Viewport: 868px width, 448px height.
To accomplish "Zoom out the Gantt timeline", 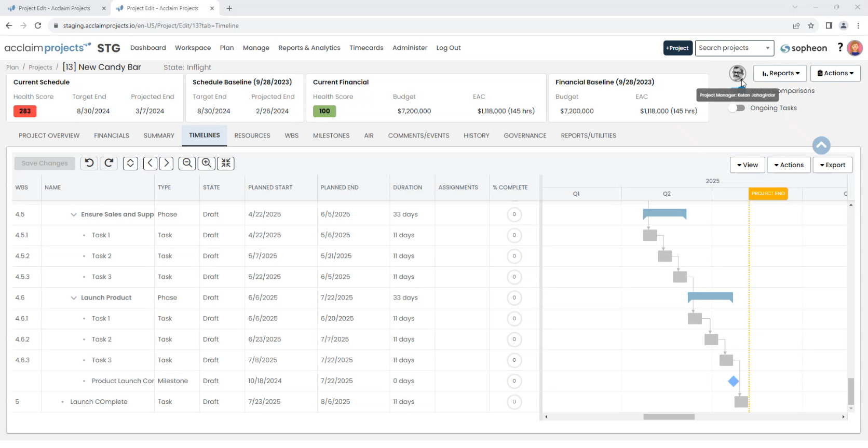I will 187,164.
